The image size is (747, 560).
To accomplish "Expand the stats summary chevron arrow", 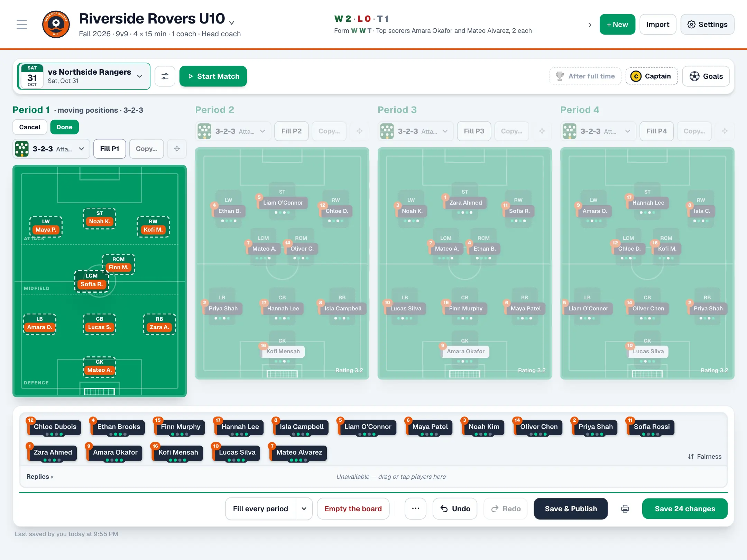I will pos(590,25).
